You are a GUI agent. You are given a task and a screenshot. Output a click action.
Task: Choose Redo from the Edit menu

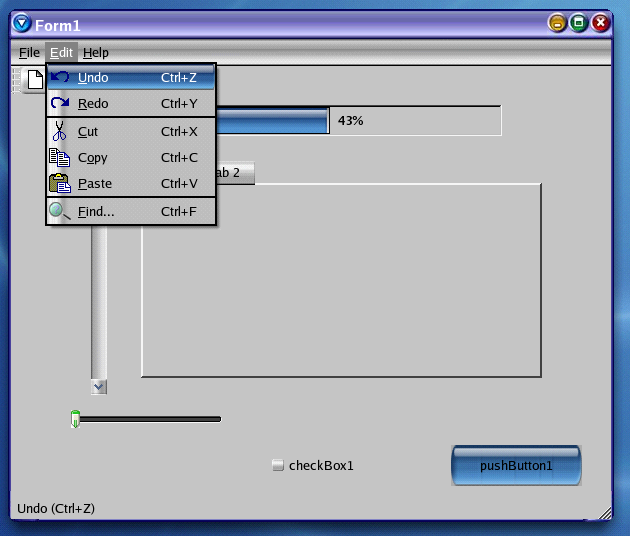[131, 103]
